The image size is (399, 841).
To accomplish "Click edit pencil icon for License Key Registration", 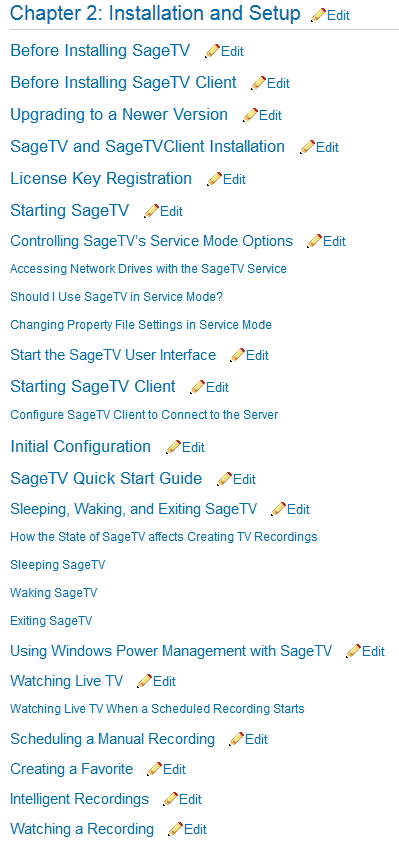I will [215, 179].
